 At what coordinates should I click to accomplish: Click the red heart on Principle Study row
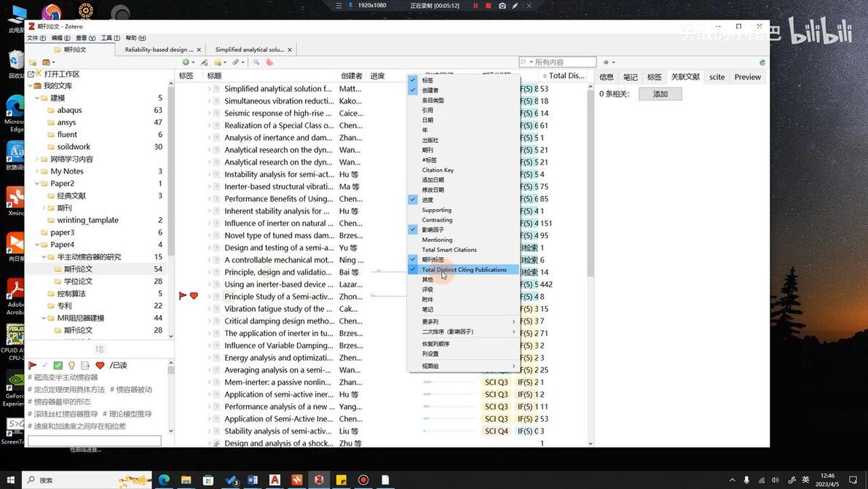(x=194, y=297)
